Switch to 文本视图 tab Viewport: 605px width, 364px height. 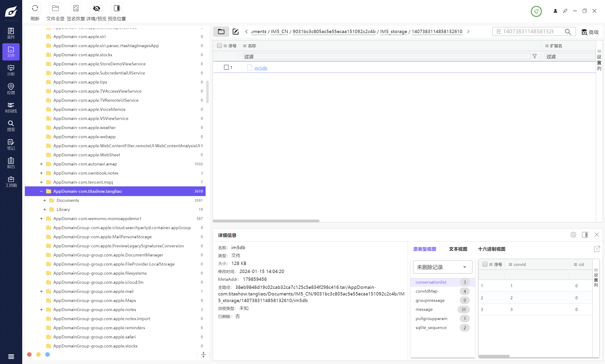point(458,249)
